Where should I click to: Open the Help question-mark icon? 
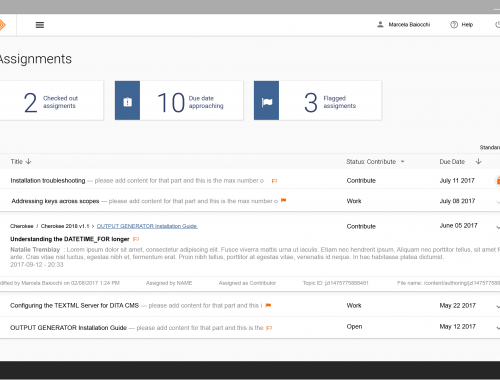pyautogui.click(x=454, y=25)
